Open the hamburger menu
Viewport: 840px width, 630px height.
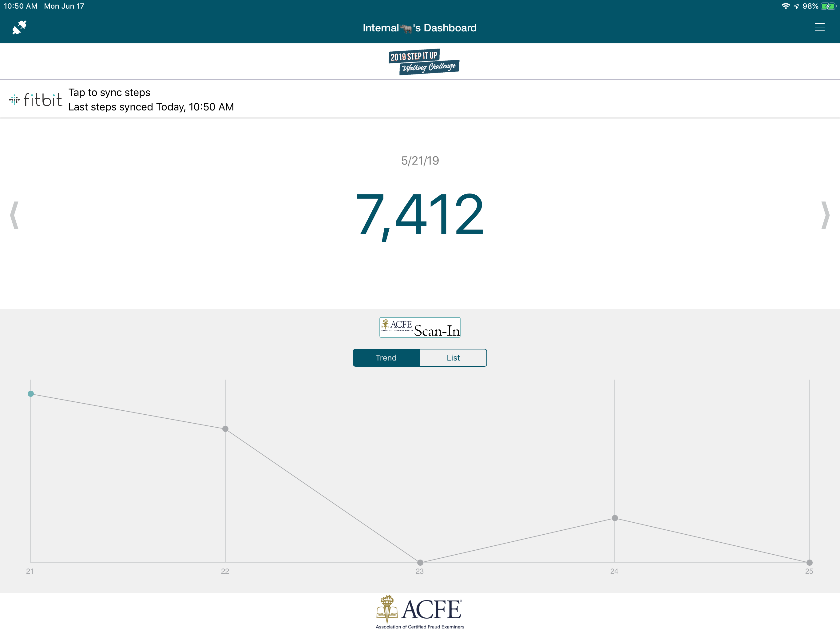[x=819, y=27]
